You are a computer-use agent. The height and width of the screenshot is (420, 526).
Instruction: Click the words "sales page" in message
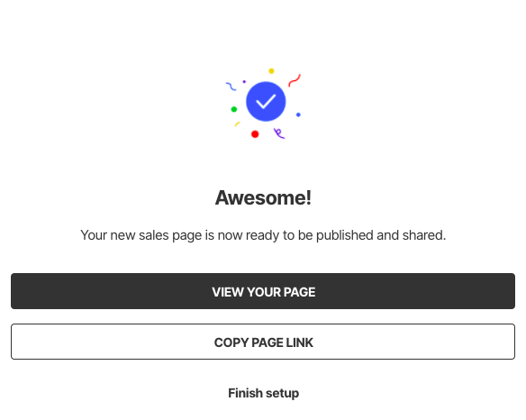coord(170,235)
